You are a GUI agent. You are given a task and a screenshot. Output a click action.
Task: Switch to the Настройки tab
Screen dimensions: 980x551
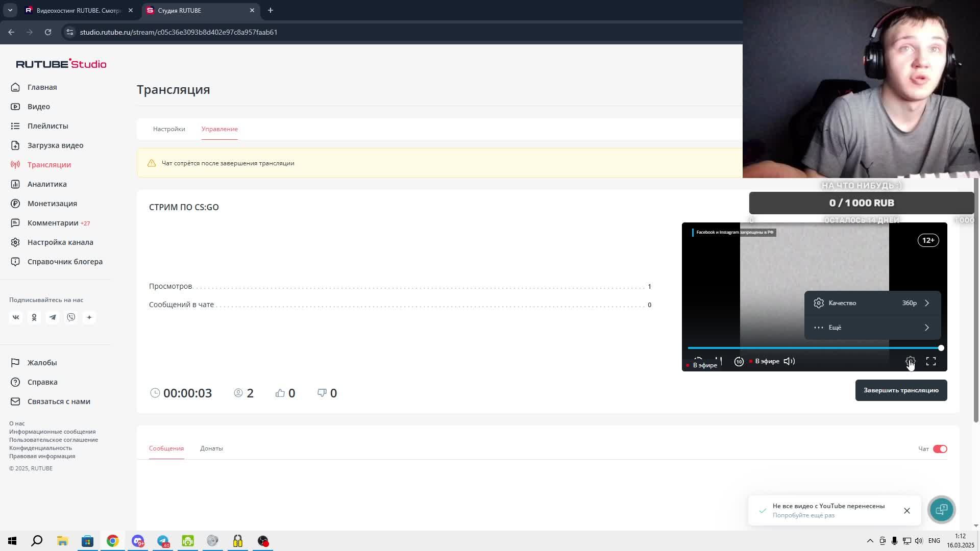tap(169, 129)
